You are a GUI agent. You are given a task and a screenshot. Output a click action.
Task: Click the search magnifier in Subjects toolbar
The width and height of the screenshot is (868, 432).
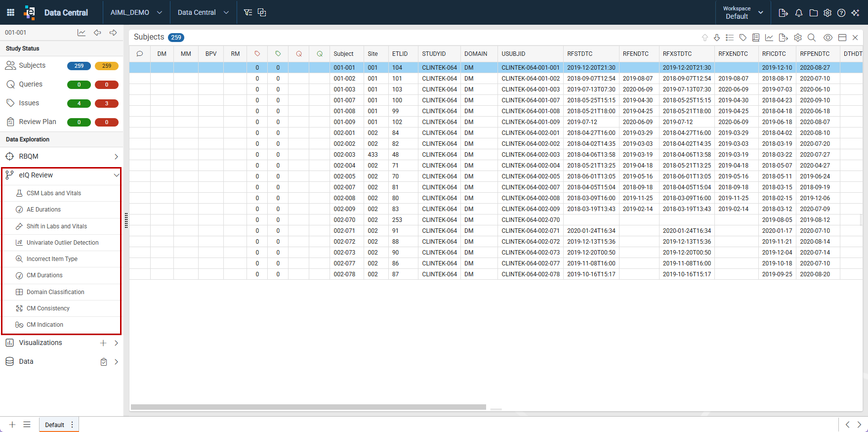811,38
